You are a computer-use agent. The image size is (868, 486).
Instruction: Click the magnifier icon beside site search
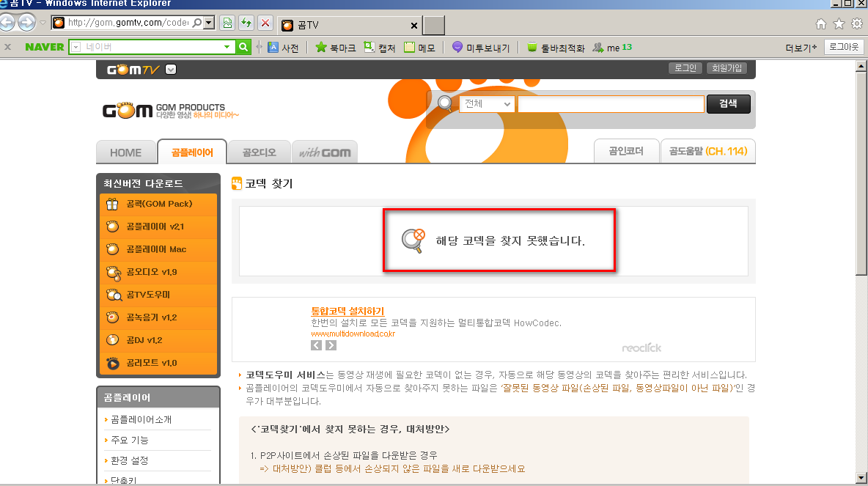(x=445, y=103)
